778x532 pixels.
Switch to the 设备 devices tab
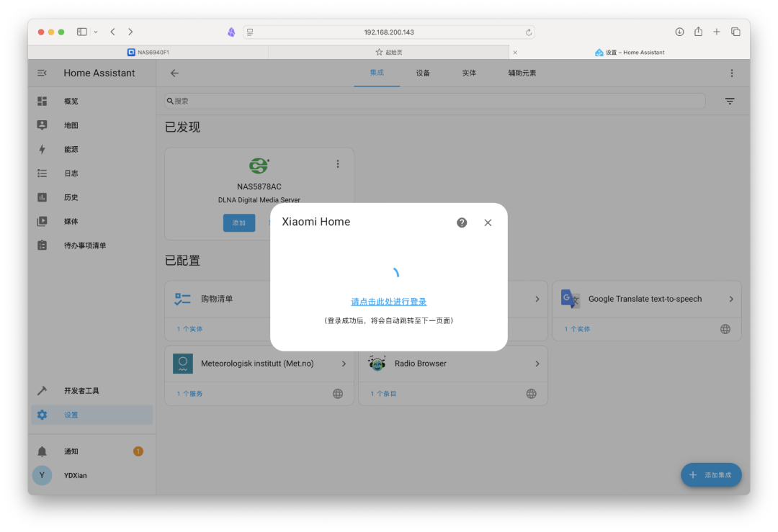423,73
